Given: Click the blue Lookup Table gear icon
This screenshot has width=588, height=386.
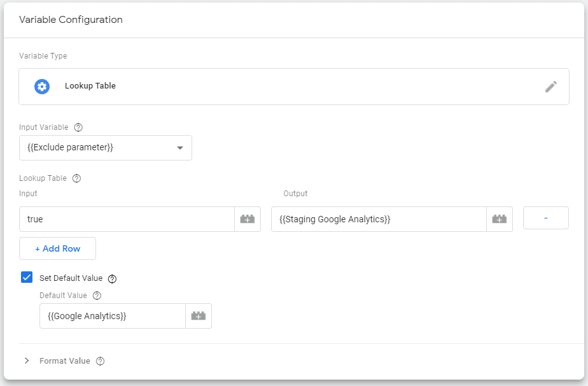Looking at the screenshot, I should point(42,87).
